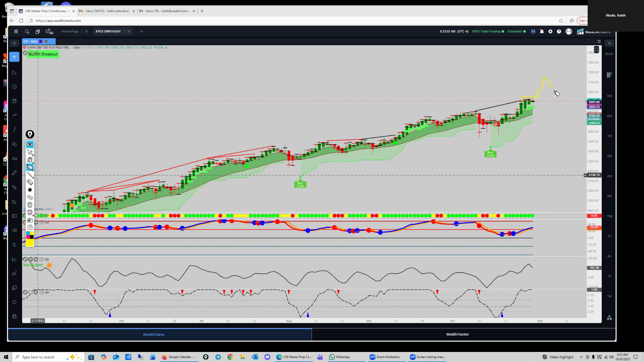Open WhatsApp from the Windows taskbar
This screenshot has height=362, width=644.
(339, 357)
